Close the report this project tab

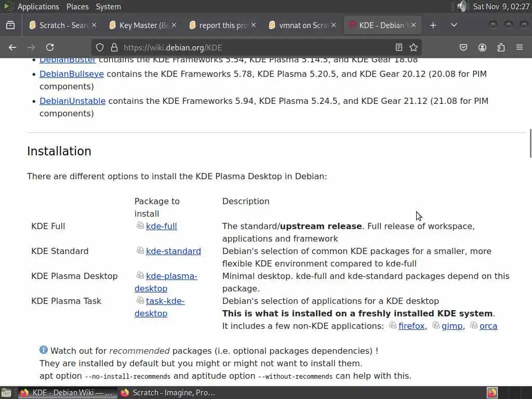[254, 25]
